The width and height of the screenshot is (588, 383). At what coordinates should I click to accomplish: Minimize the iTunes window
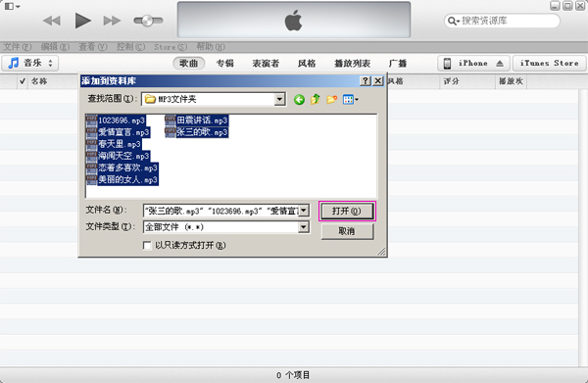(x=555, y=6)
